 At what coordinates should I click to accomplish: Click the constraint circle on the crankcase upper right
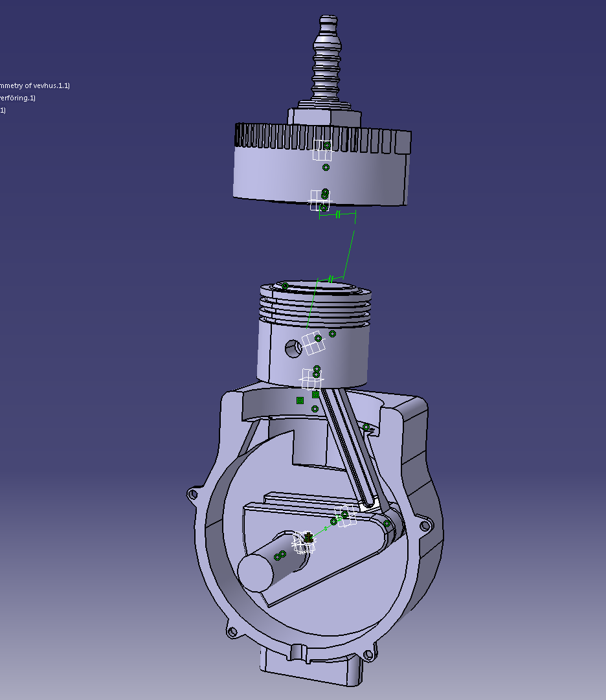tap(366, 427)
